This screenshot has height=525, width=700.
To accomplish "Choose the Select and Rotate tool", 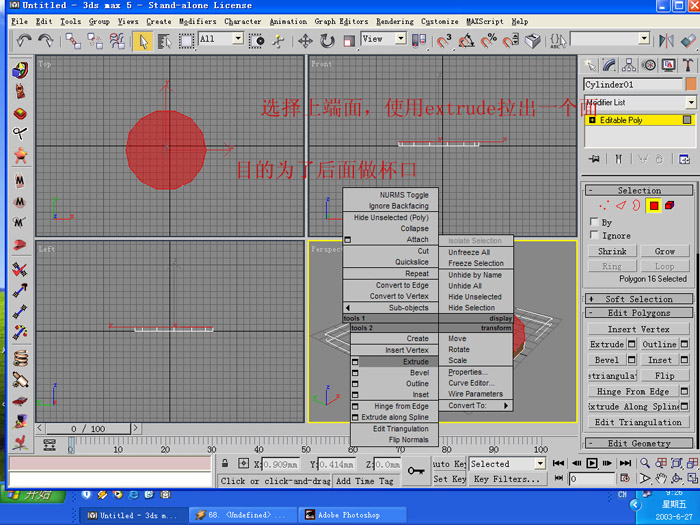I will 327,41.
